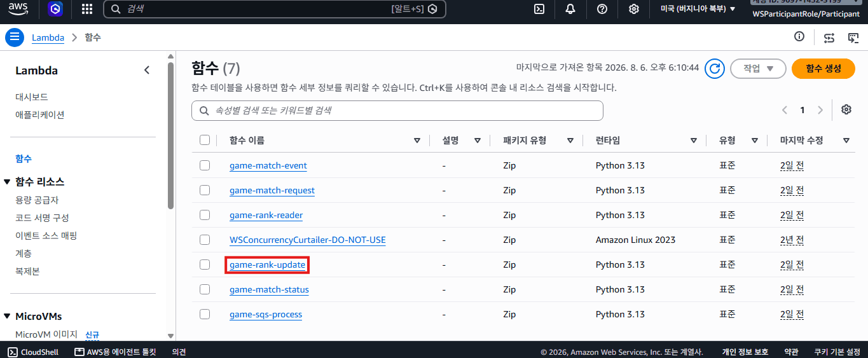Check the game-match-request row checkbox
Viewport: 868px width, 358px height.
(205, 190)
